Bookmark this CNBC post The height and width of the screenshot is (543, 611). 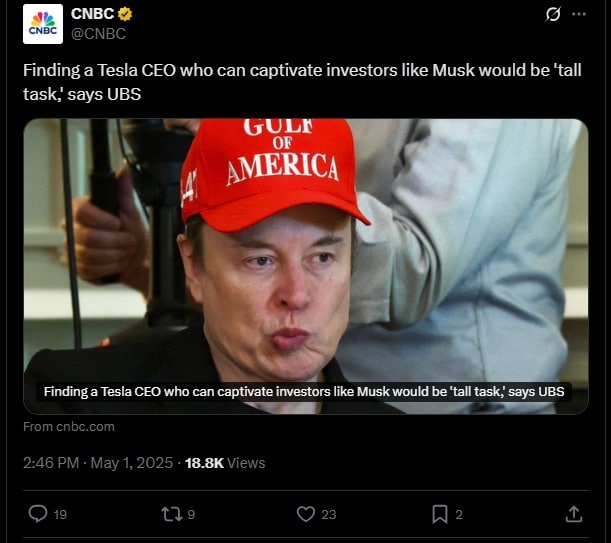[439, 513]
